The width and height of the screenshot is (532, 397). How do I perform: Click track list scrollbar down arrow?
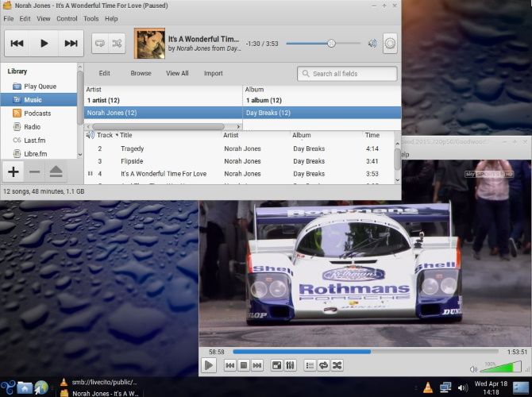point(397,180)
